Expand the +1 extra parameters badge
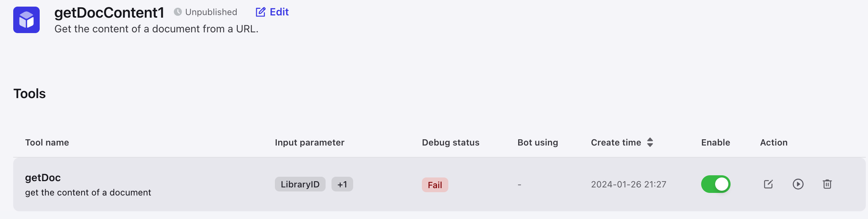The width and height of the screenshot is (868, 219). pos(342,184)
